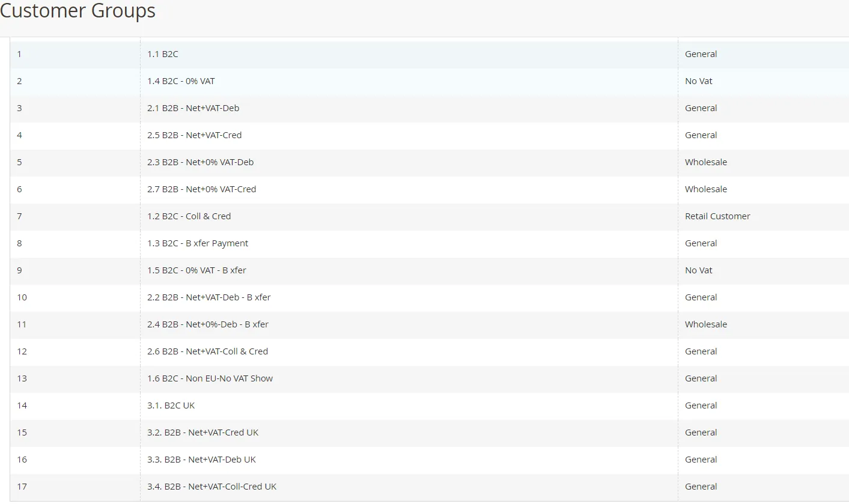The width and height of the screenshot is (849, 504).
Task: Select '3.2. B2B - Net+VAT-Cred UK'
Action: click(x=202, y=433)
